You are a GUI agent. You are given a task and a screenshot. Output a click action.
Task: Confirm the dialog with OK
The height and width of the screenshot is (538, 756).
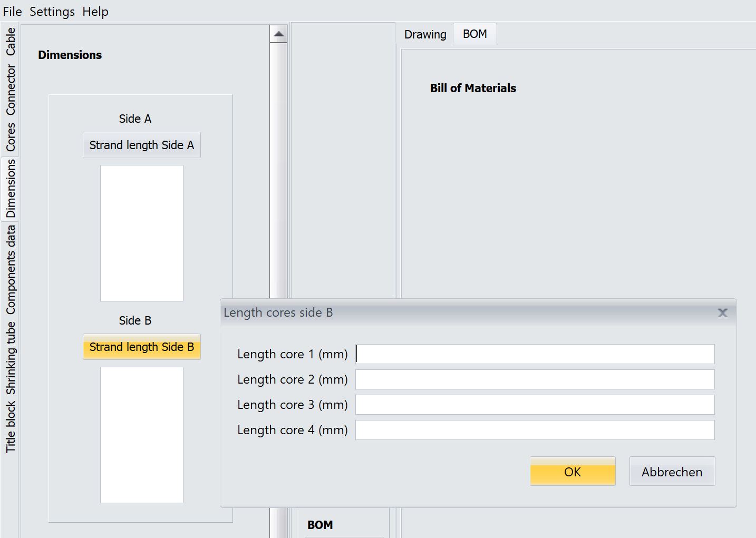(572, 472)
